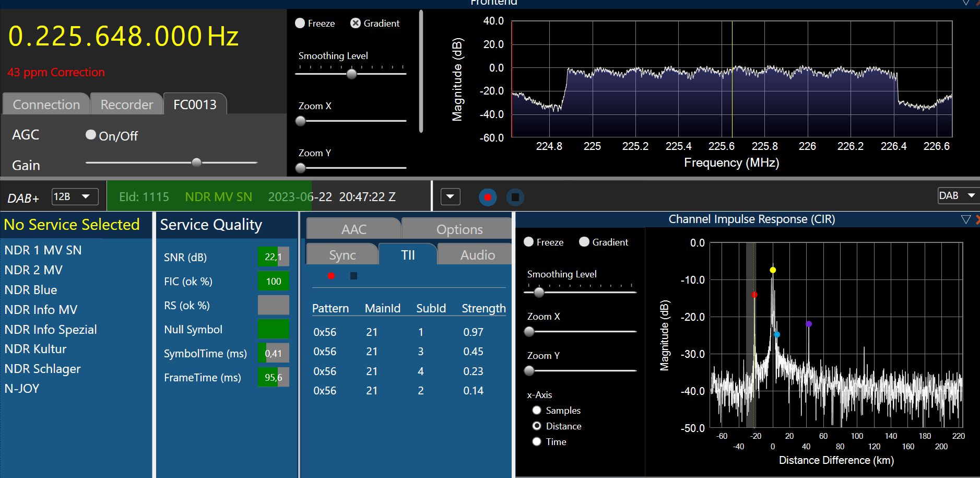Click the red marker in CIR plot
980x478 pixels.
click(x=754, y=295)
